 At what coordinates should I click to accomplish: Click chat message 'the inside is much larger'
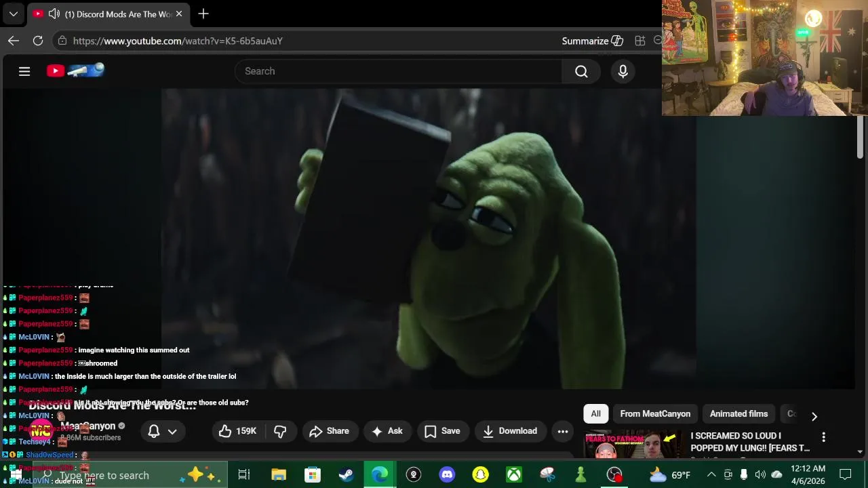[145, 376]
